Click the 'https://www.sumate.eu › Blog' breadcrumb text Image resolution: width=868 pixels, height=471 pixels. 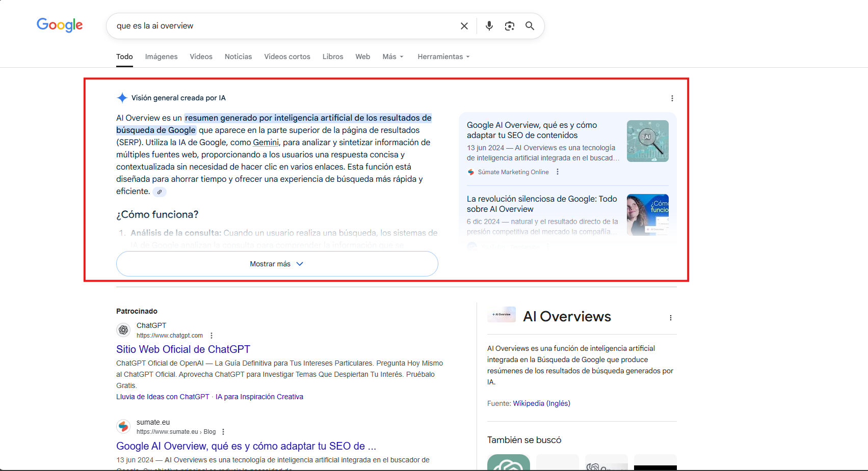click(176, 432)
